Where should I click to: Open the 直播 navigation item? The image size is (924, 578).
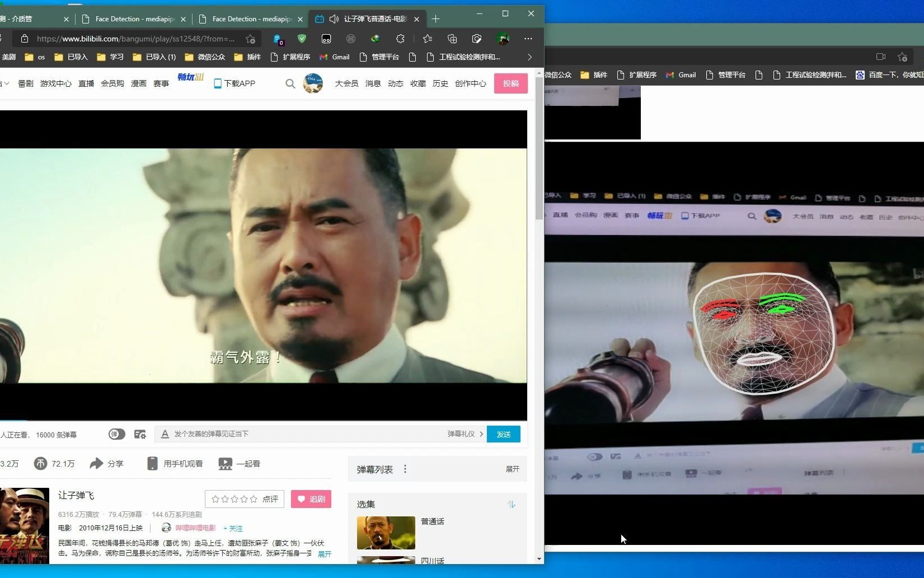(x=86, y=83)
